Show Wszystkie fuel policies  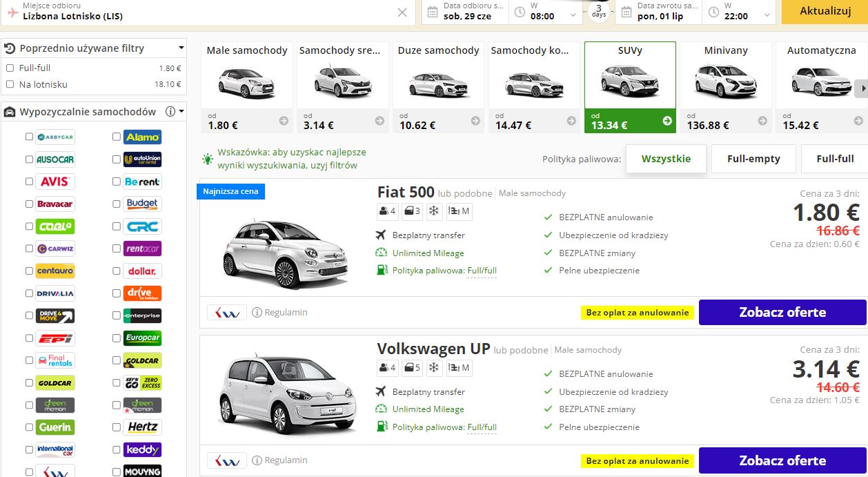pyautogui.click(x=666, y=159)
